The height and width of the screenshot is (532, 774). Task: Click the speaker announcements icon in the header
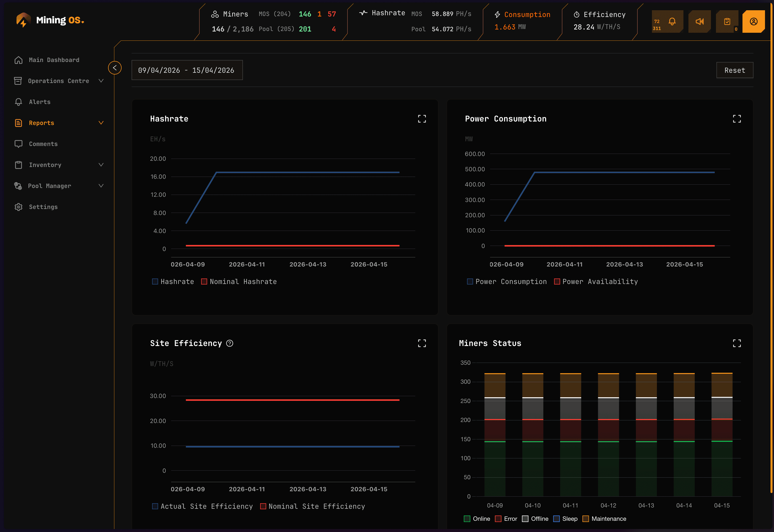699,21
